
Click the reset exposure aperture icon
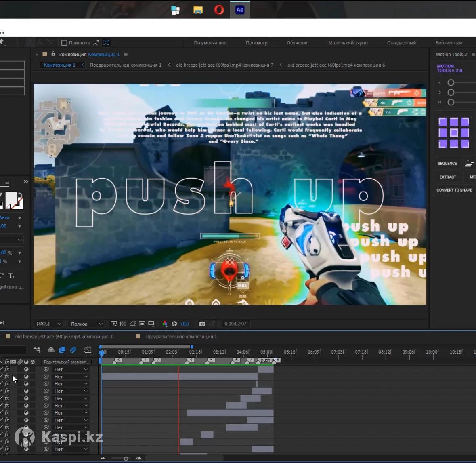point(174,324)
